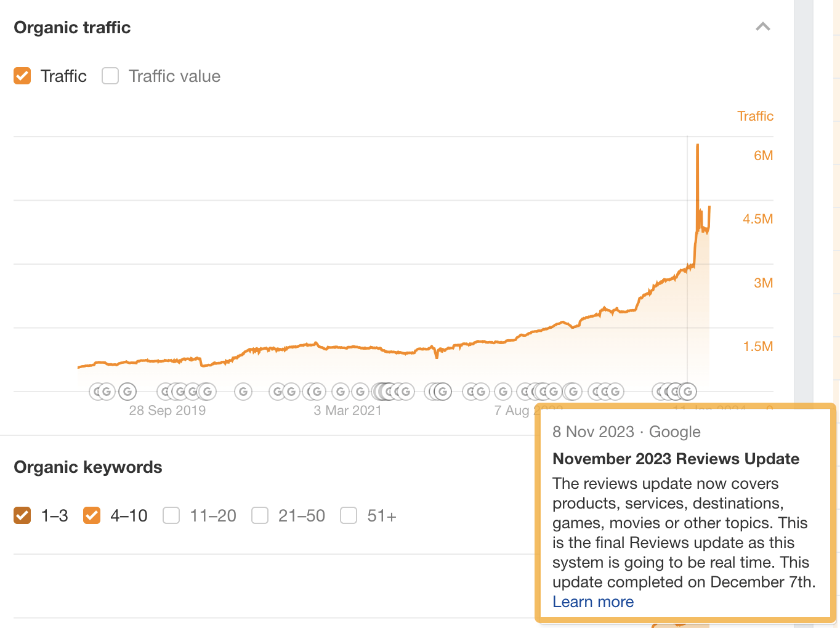Enable the 21–50 keywords checkbox
The height and width of the screenshot is (628, 840).
pyautogui.click(x=260, y=515)
